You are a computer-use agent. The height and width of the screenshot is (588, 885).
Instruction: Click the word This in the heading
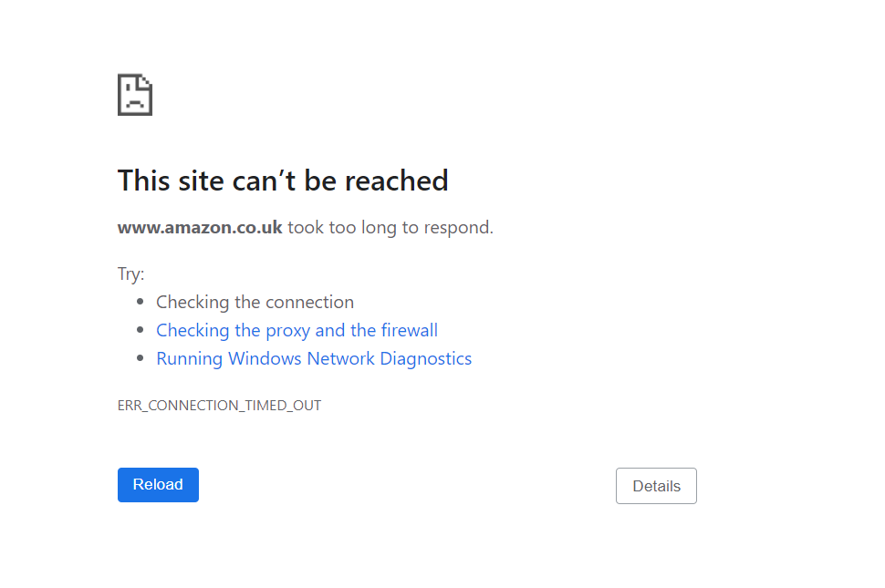pyautogui.click(x=144, y=181)
